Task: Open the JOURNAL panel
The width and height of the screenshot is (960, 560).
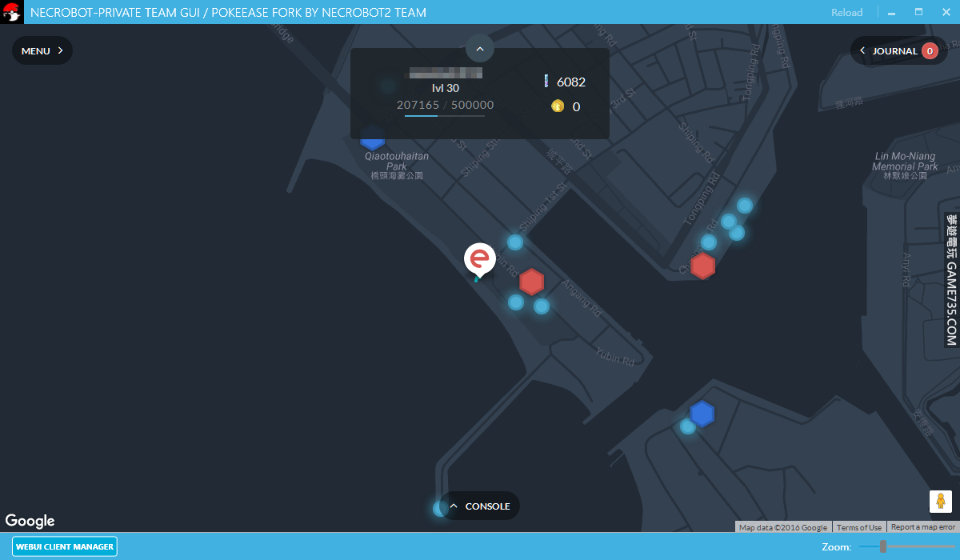Action: (898, 50)
